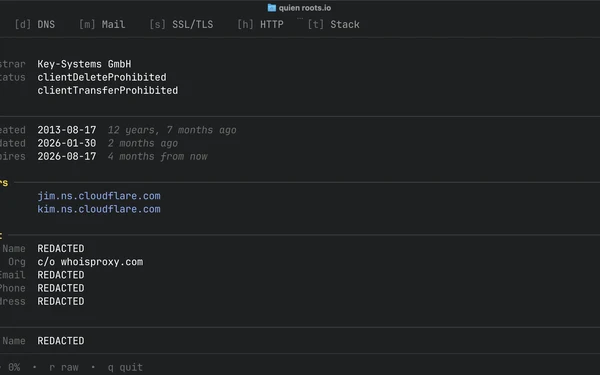Open the Stack tab
600x375 pixels.
[x=334, y=24]
